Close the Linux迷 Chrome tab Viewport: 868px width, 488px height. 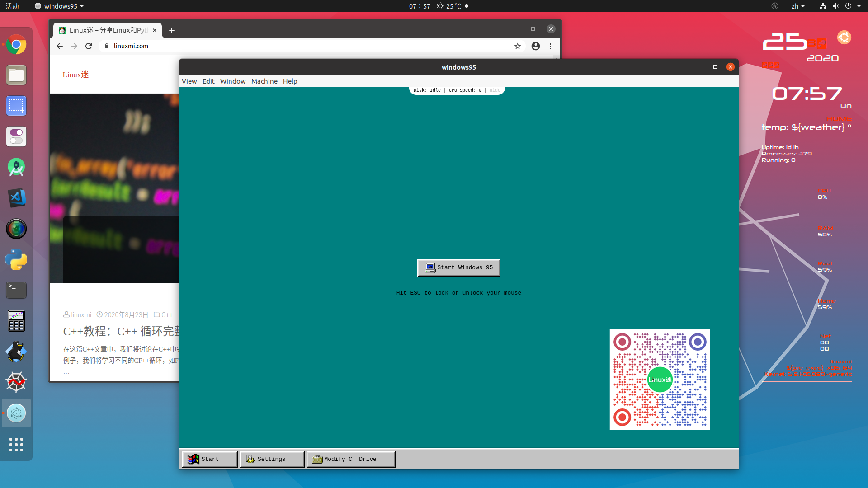coord(155,30)
